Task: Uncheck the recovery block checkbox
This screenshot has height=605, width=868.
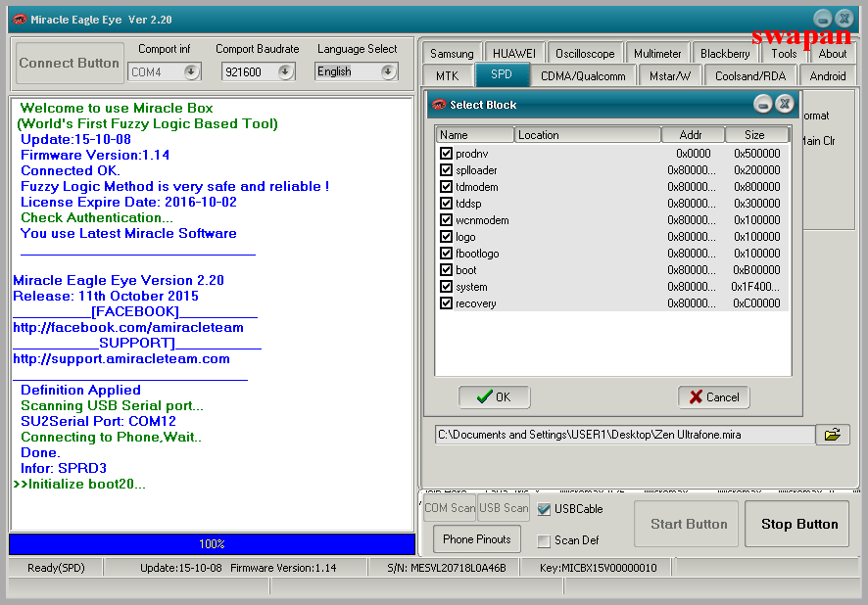Action: point(446,303)
